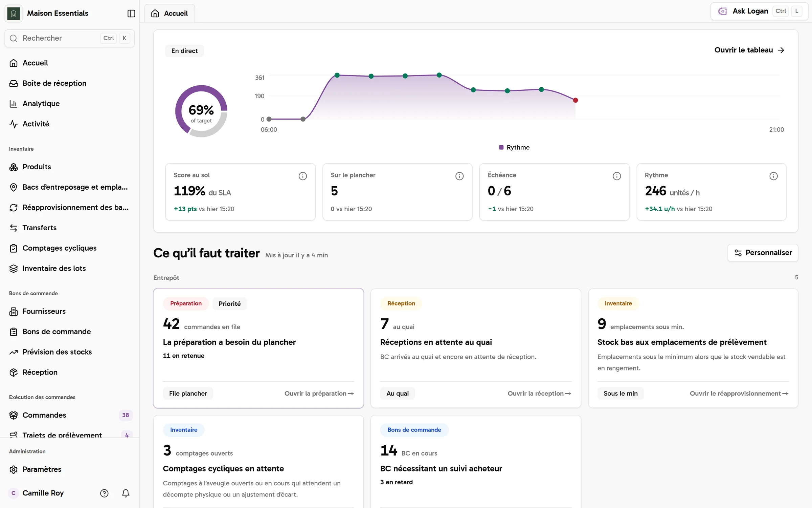
Task: Open the help question-mark icon
Action: 104,493
